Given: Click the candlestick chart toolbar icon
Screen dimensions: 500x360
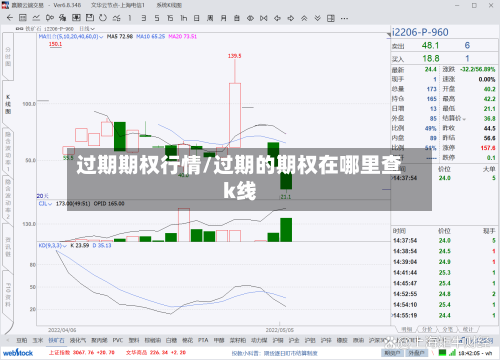Looking at the screenshot, I should coord(50,18).
